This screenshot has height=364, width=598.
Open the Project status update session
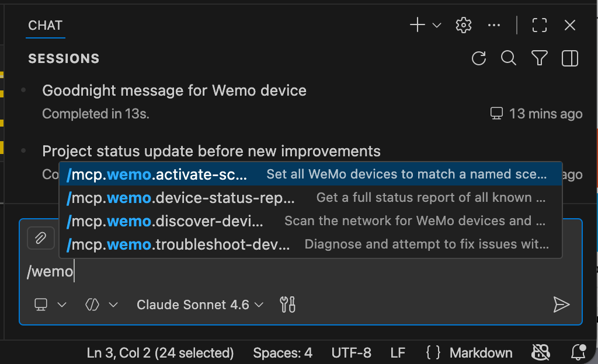(x=210, y=150)
